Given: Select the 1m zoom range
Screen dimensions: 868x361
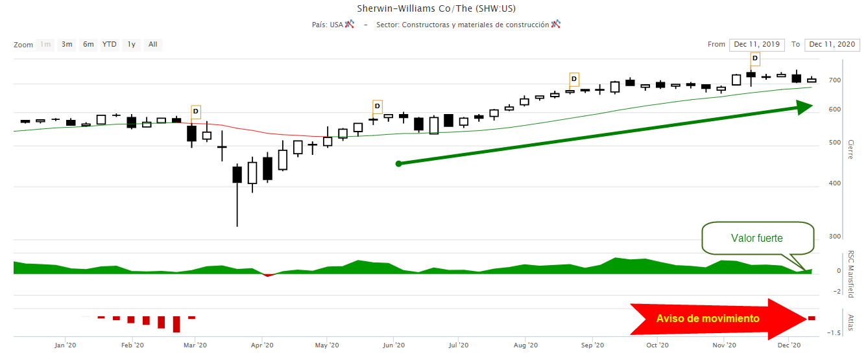Looking at the screenshot, I should coord(45,45).
